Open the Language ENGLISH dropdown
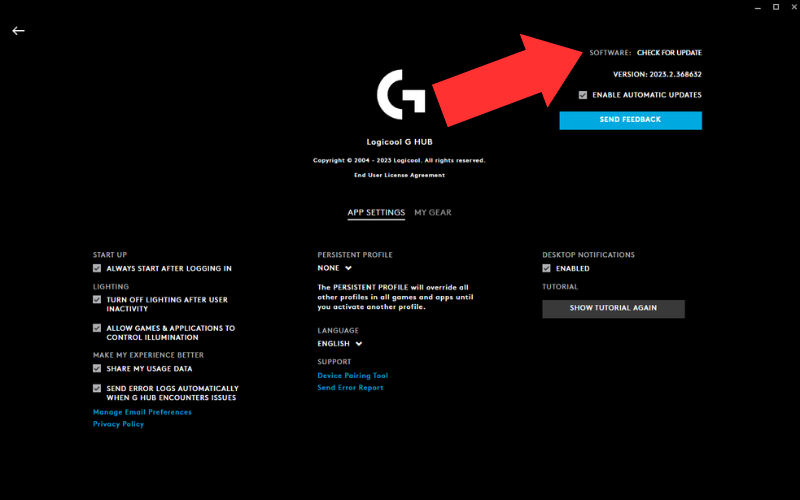The image size is (800, 500). [340, 343]
